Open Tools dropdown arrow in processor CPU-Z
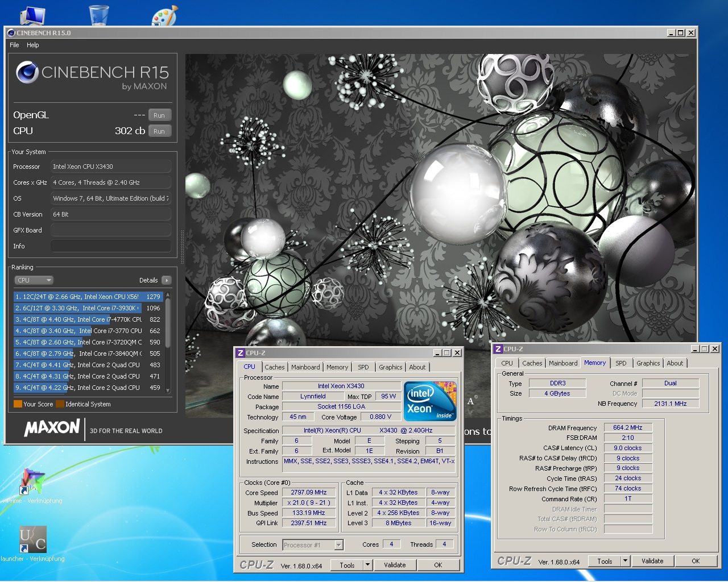The height and width of the screenshot is (582, 728). (x=367, y=565)
